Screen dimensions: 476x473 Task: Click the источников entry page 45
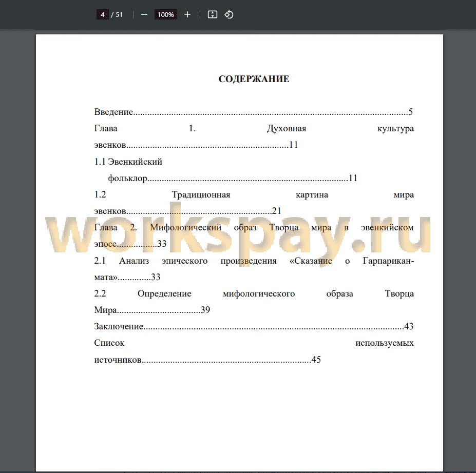click(207, 360)
